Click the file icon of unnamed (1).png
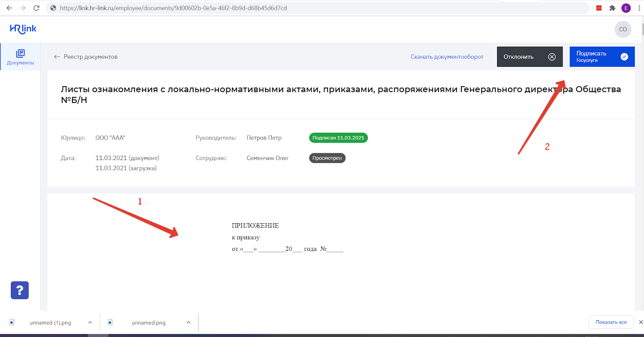Screen dimensions: 644x337 12,322
